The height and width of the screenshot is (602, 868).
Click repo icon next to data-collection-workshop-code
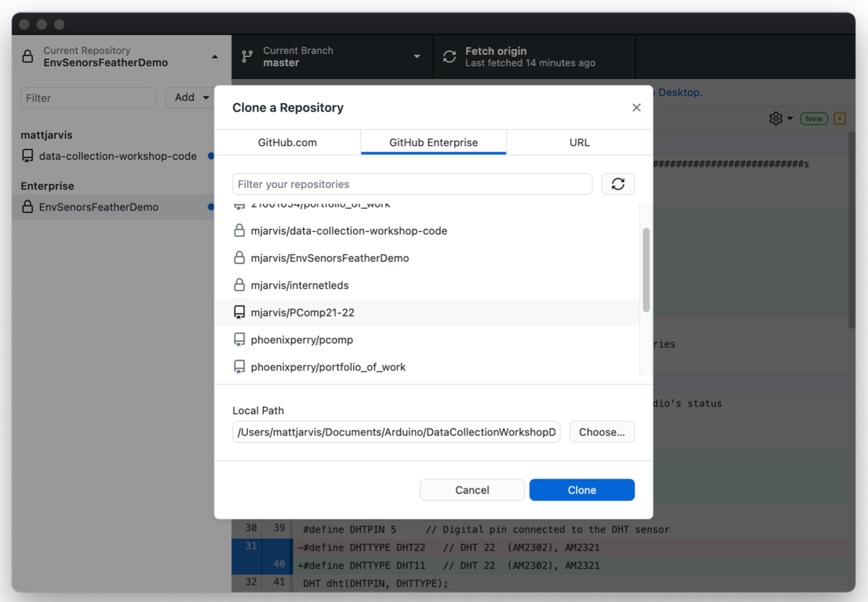point(27,156)
